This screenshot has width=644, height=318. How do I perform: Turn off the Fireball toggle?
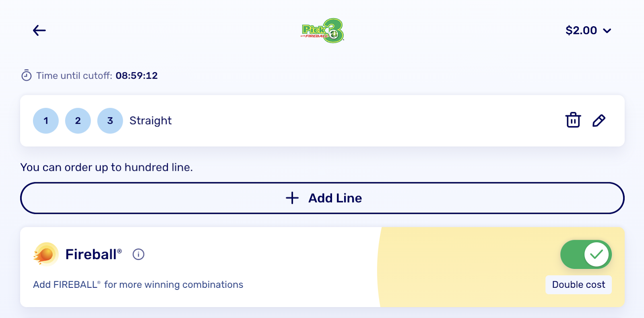[x=586, y=254]
